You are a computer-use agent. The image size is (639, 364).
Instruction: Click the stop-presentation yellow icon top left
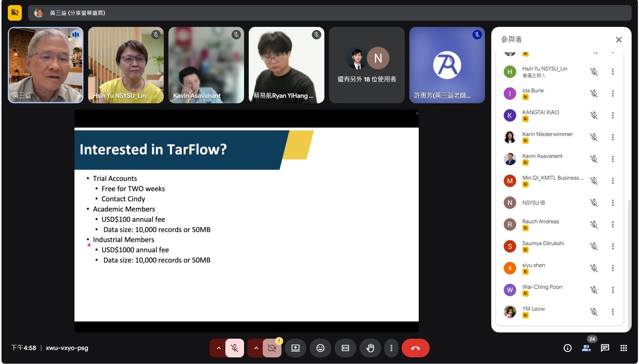(15, 13)
